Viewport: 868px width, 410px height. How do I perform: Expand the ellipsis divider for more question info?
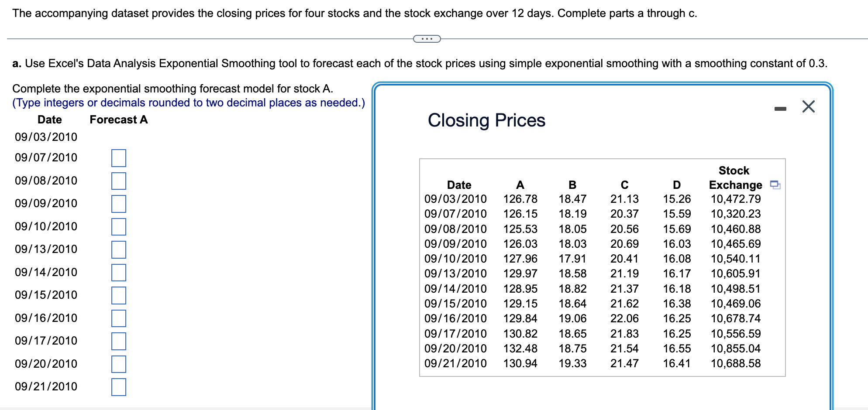tap(426, 39)
